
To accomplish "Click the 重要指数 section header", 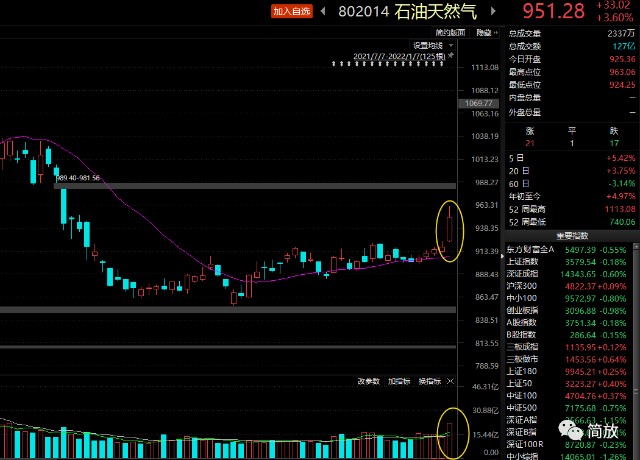I will coord(572,236).
